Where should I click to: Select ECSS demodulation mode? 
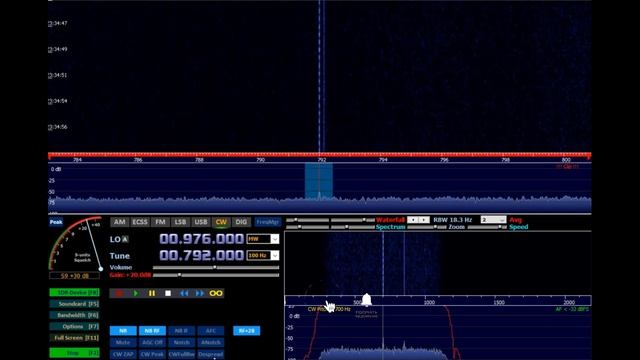[x=140, y=222]
